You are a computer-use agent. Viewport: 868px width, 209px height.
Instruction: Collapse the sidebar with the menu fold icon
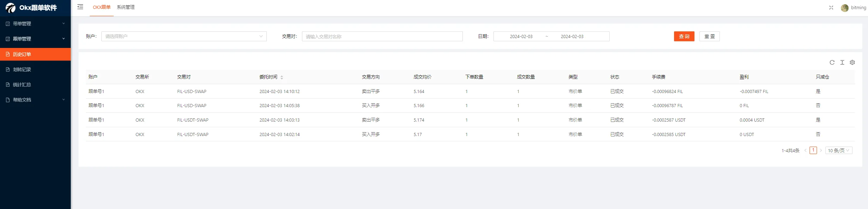80,7
